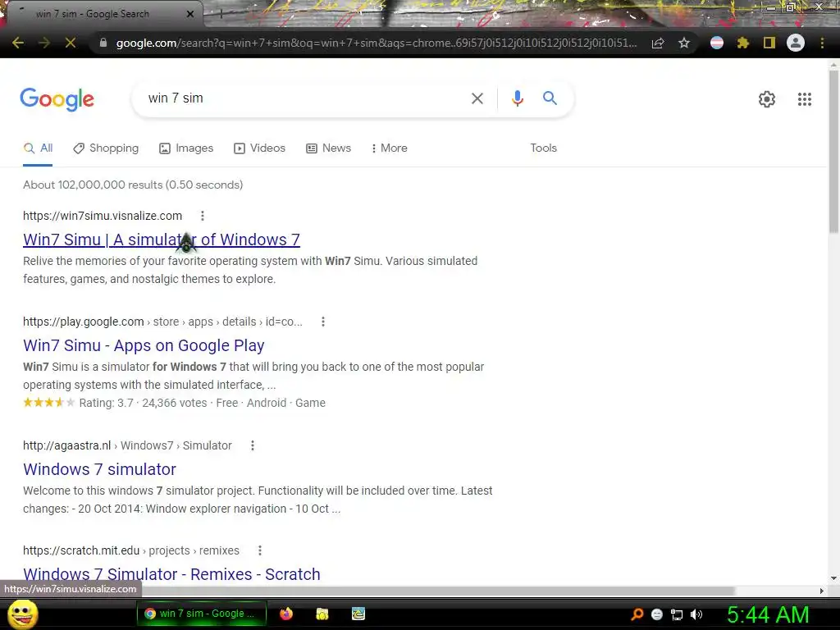Screen dimensions: 840x630
Task: Select the All results tab
Action: tap(38, 148)
